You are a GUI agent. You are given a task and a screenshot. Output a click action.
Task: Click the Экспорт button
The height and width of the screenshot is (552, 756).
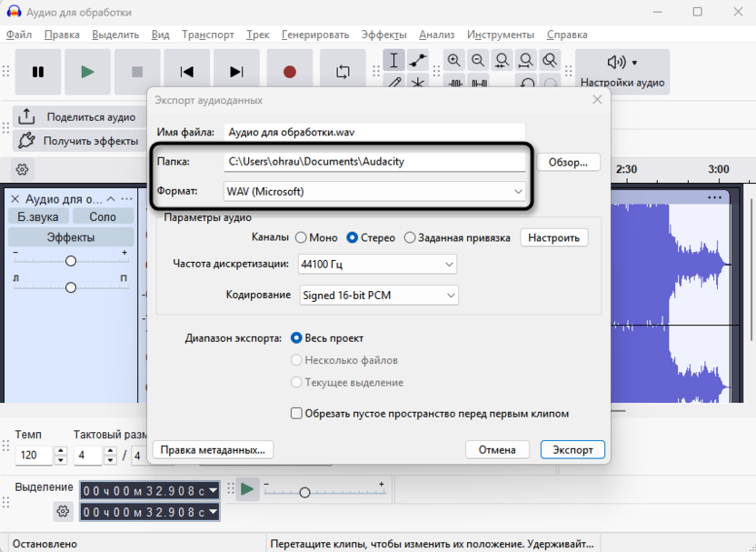(572, 449)
